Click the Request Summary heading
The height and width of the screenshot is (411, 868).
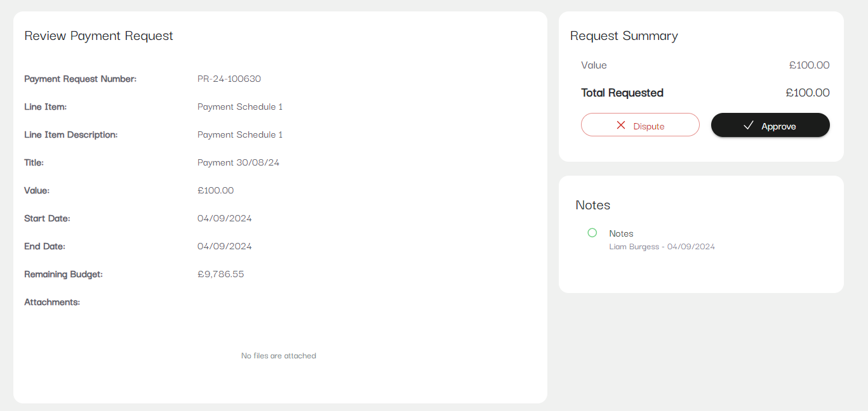pyautogui.click(x=624, y=36)
